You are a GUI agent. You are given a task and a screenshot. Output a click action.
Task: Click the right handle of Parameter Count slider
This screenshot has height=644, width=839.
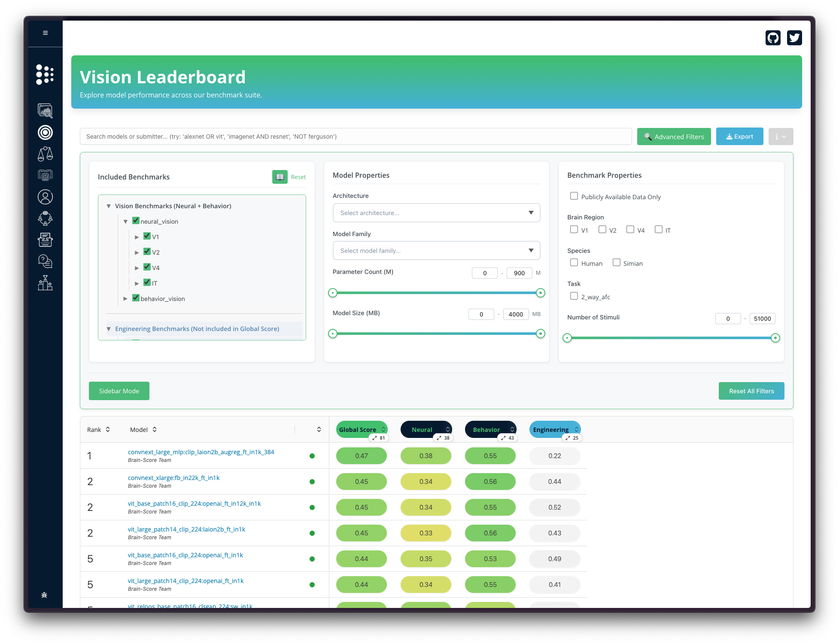[541, 293]
